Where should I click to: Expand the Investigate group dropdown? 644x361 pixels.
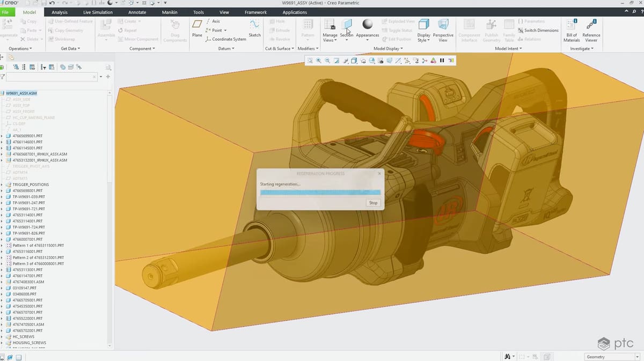[582, 49]
